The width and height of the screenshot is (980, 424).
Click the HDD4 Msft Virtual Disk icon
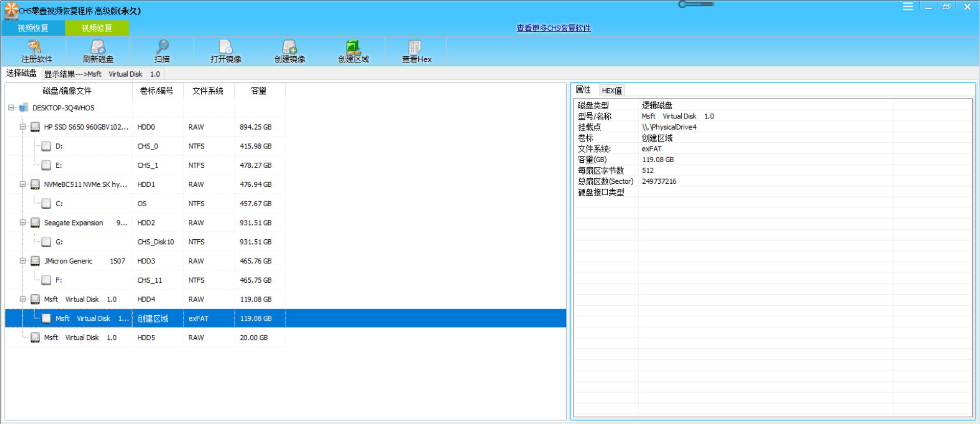tap(35, 299)
